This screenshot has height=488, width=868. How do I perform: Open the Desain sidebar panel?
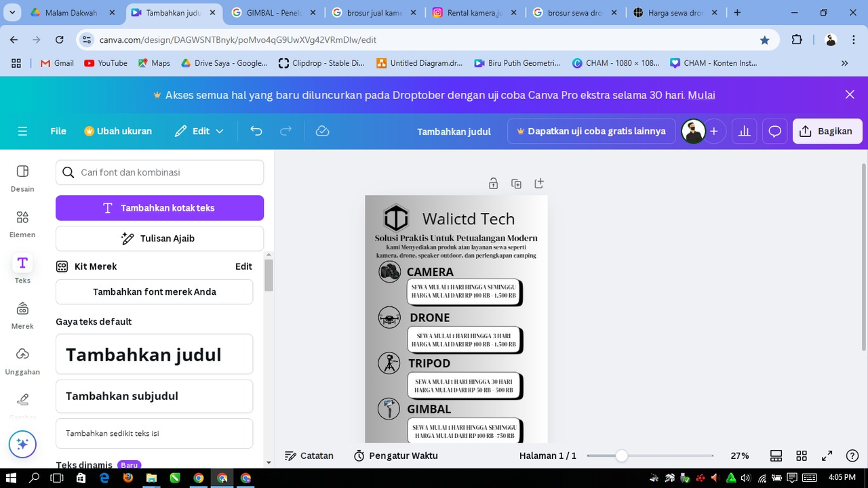pyautogui.click(x=22, y=178)
